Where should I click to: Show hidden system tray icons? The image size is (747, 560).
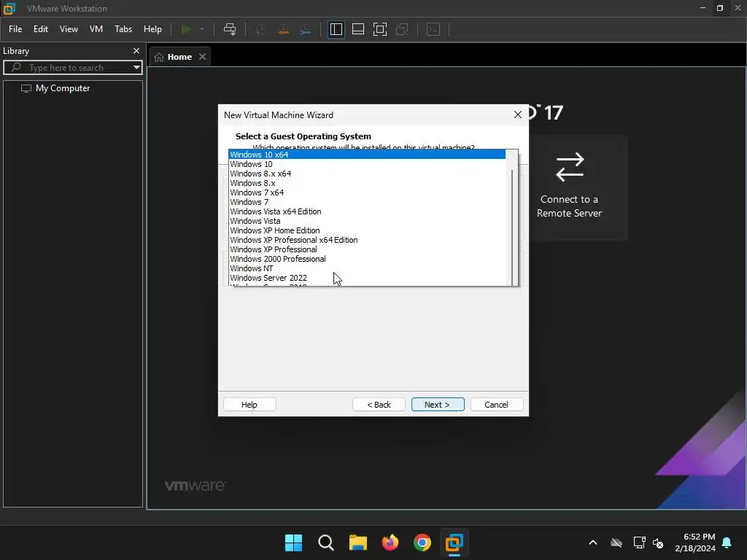(593, 542)
